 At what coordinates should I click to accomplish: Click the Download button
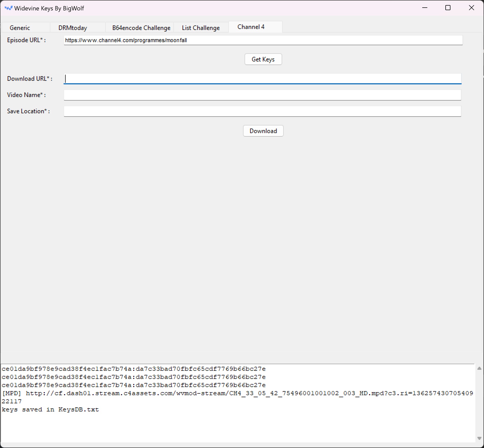(263, 131)
